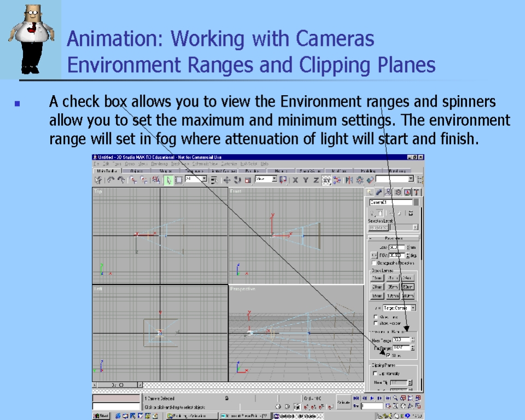Open the Create command panel tab
Image resolution: width=525 pixels, height=420 pixels.
[370, 192]
